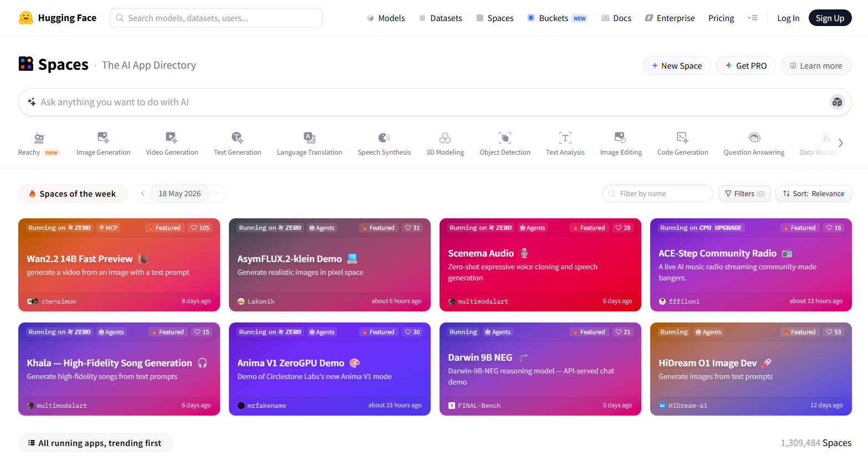Screen dimensions: 868x461
Task: Like Khala Song Generation (15 hearts)
Action: pyautogui.click(x=202, y=332)
